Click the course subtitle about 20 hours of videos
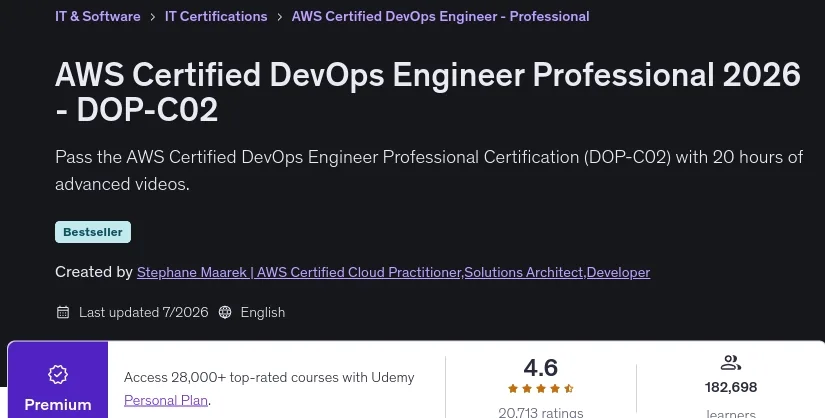825x418 pixels. coord(429,170)
